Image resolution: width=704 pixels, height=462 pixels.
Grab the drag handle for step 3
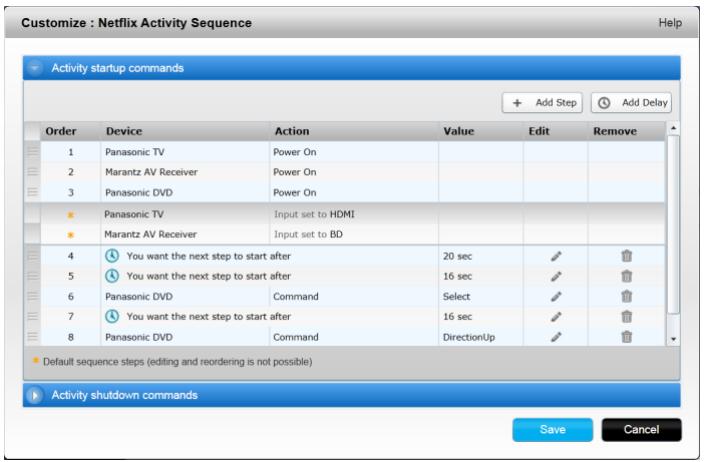tap(33, 192)
